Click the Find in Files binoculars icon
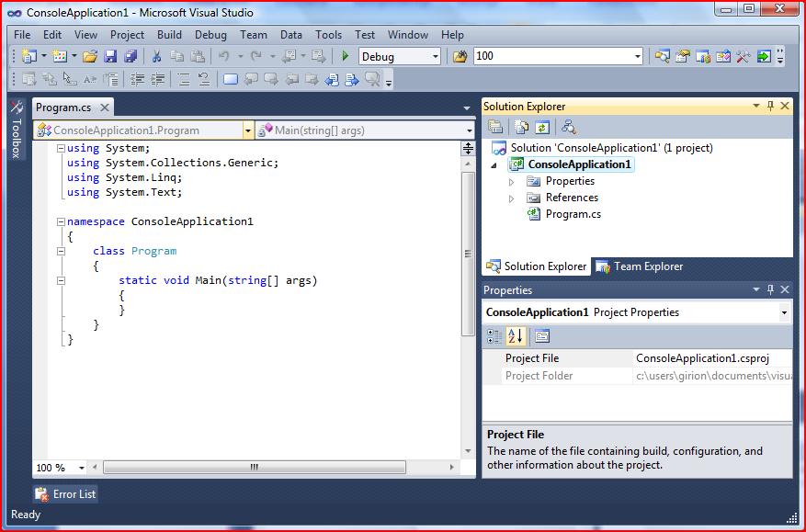The image size is (806, 532). 460,56
